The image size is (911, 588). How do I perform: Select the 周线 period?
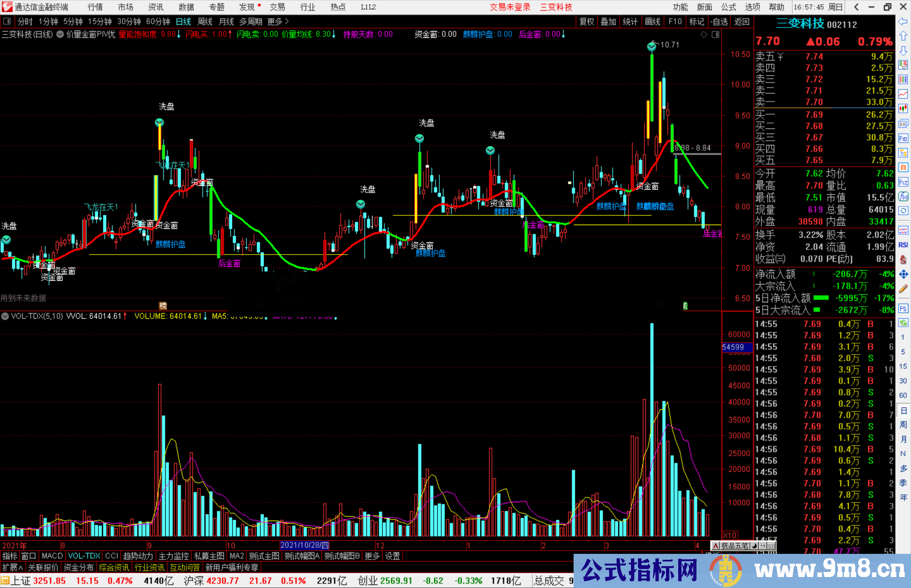pos(205,21)
